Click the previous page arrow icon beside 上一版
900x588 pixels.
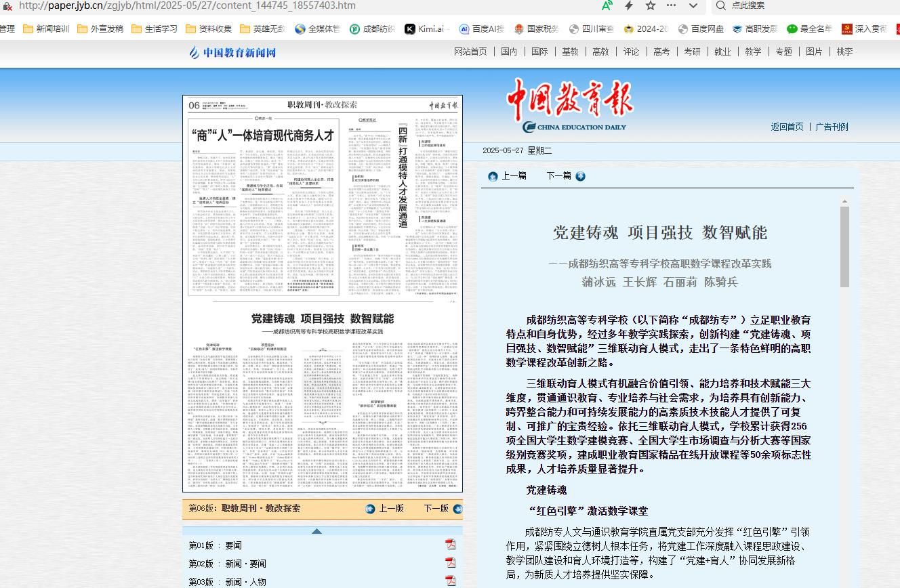click(370, 509)
